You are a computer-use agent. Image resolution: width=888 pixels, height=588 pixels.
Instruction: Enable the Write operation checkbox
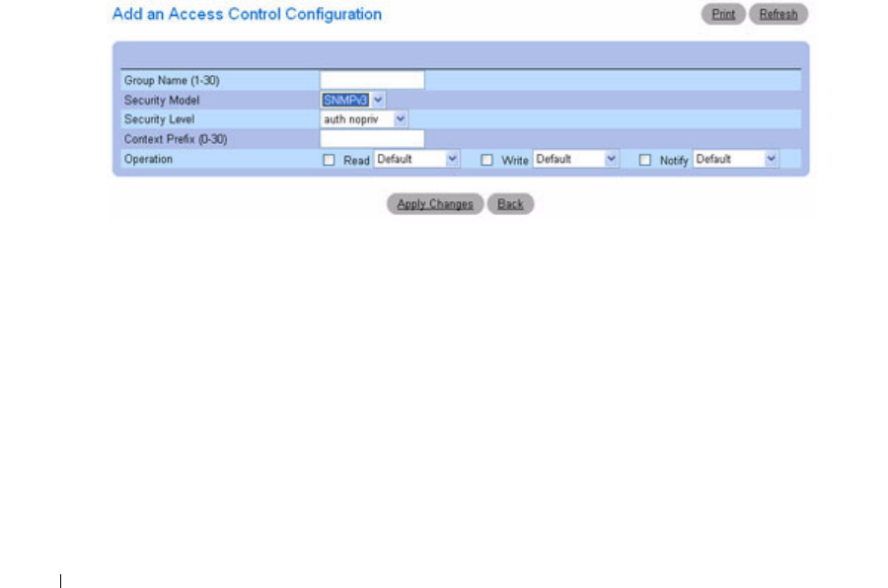tap(486, 160)
